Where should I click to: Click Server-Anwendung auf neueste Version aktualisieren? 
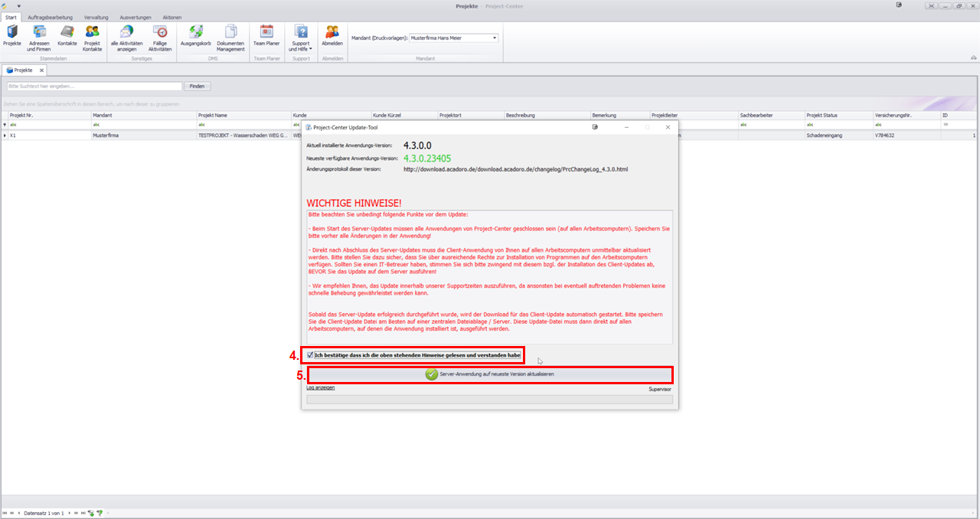point(490,374)
